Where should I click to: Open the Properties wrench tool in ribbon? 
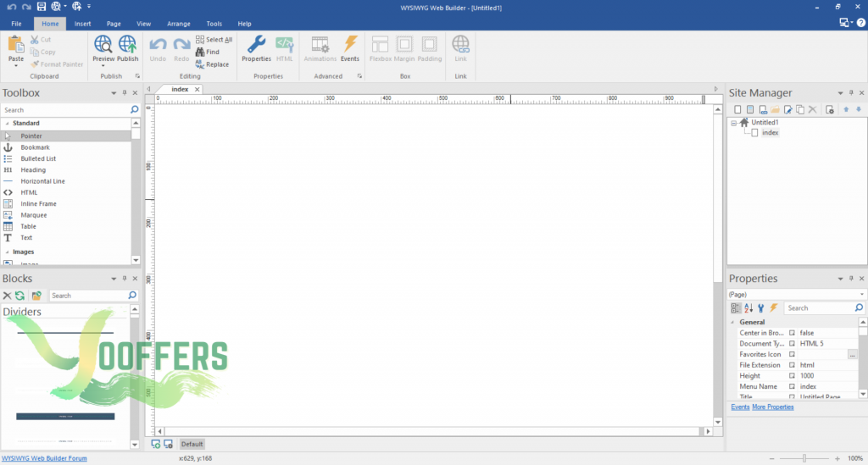point(256,44)
